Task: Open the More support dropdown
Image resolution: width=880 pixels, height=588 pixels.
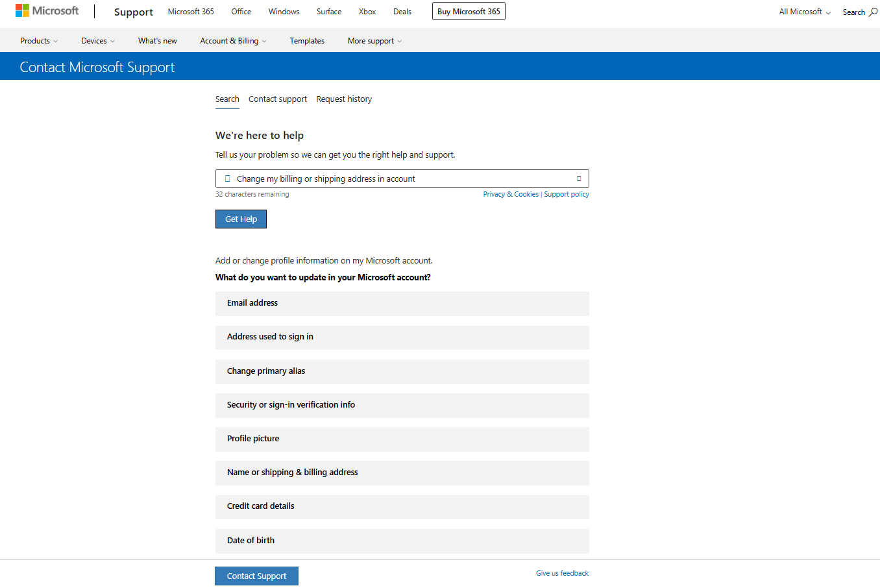Action: click(374, 41)
